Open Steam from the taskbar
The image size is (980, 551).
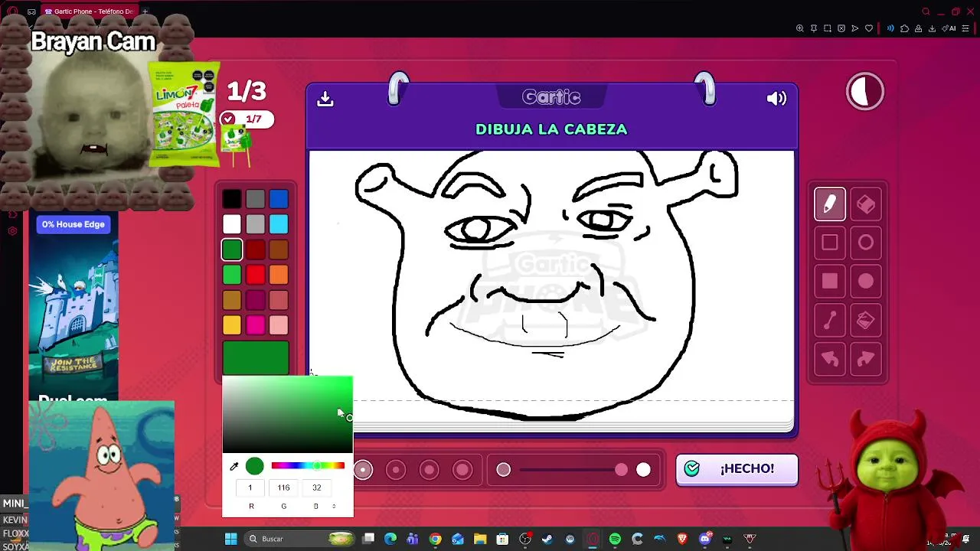(x=547, y=539)
